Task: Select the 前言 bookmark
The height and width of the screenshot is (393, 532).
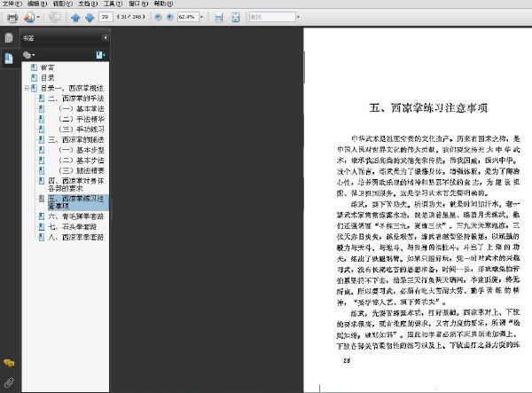Action: click(48, 67)
